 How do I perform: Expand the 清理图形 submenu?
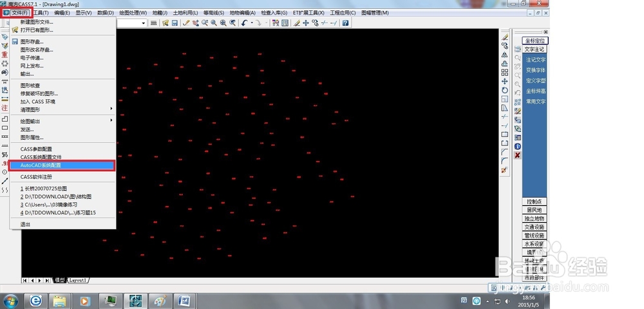coord(63,109)
